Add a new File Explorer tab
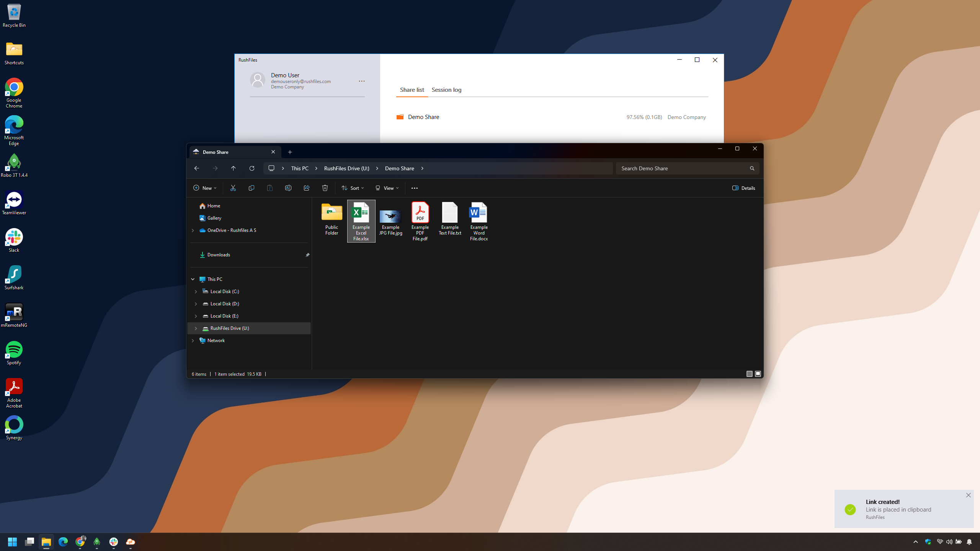980x551 pixels. coord(290,152)
